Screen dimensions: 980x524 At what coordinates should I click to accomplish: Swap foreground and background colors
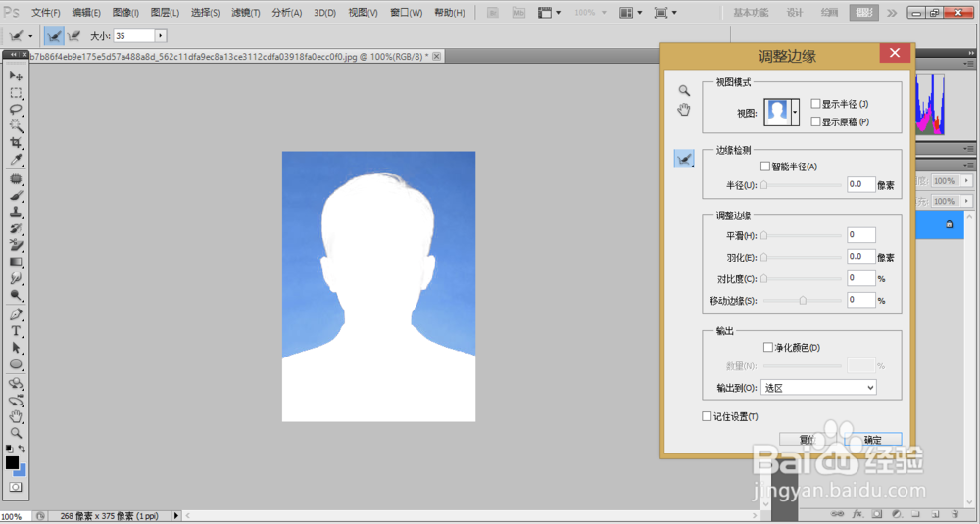[22, 449]
